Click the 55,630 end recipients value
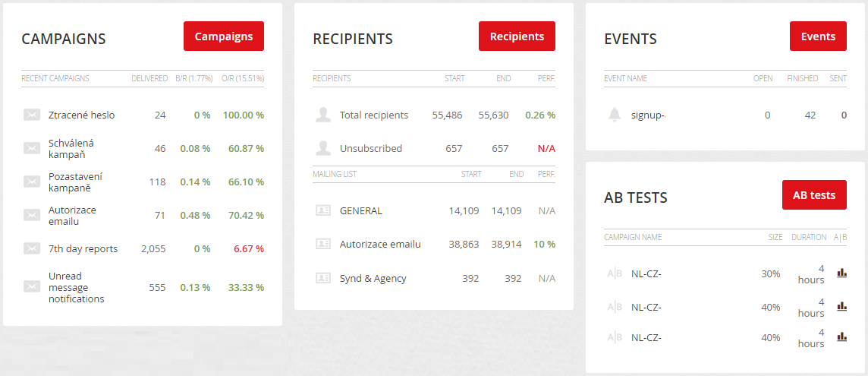This screenshot has width=868, height=376. click(x=494, y=115)
